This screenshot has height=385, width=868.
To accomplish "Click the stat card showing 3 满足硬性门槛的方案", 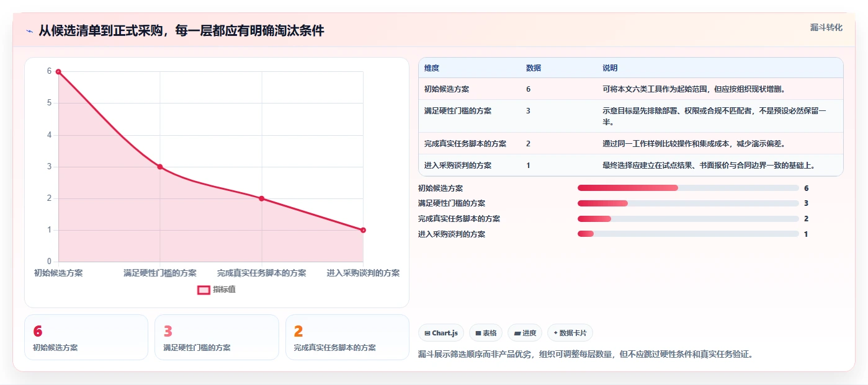I will point(217,337).
